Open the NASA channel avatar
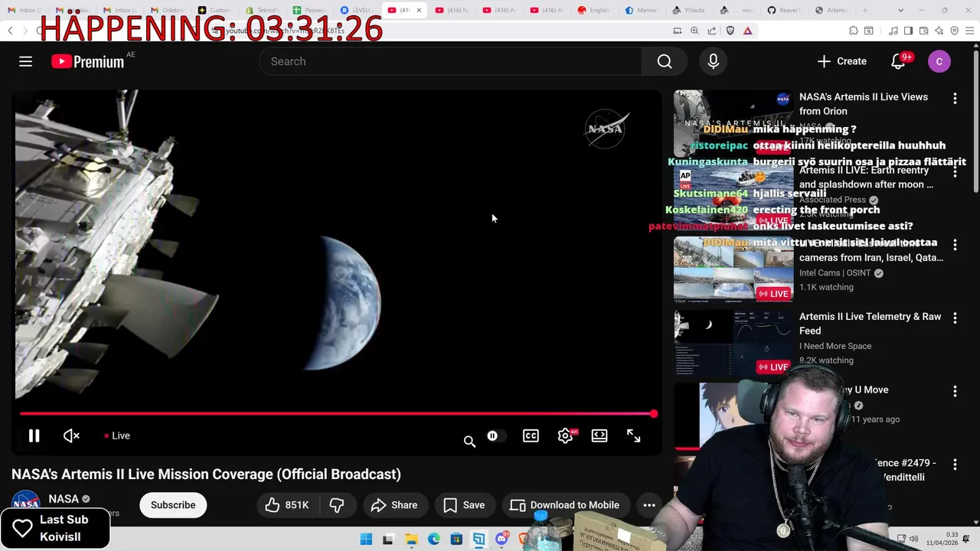 (x=25, y=503)
